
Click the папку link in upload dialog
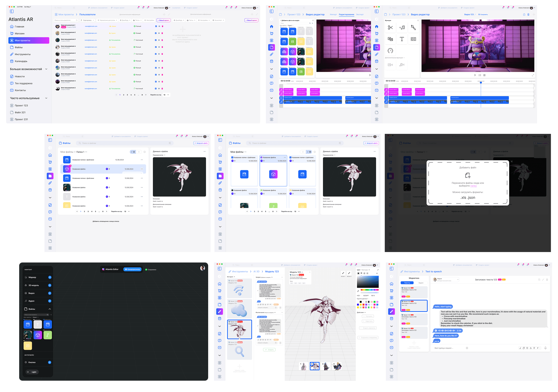(473, 186)
